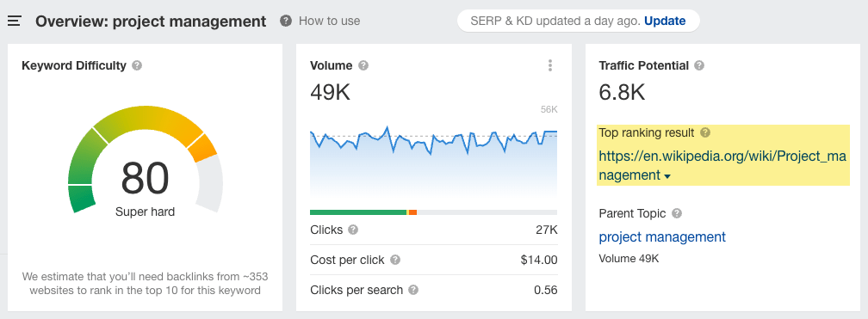Click the Volume help icon
Image resolution: width=868 pixels, height=319 pixels.
coord(363,66)
